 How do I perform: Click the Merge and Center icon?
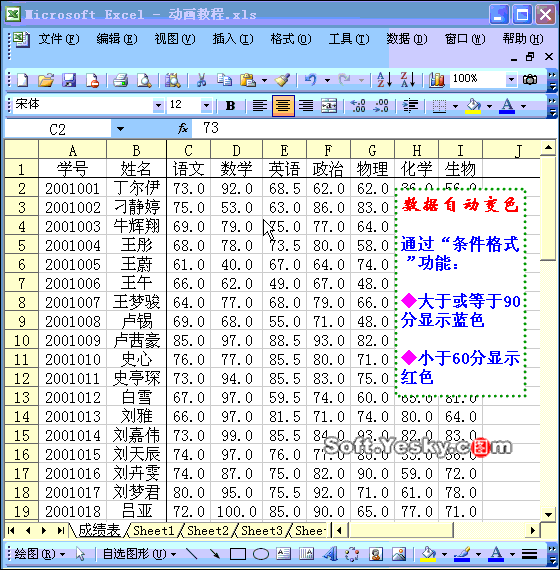click(329, 106)
